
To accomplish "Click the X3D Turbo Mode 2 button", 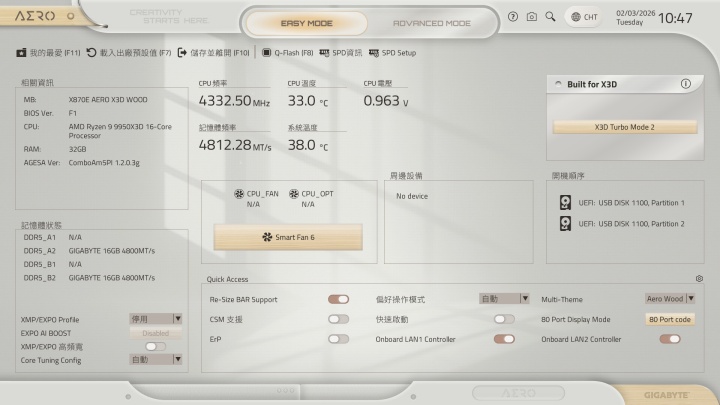I will tap(624, 127).
